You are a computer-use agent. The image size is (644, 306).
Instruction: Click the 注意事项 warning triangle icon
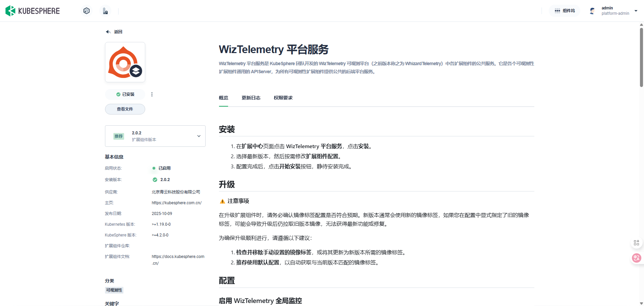tap(222, 201)
